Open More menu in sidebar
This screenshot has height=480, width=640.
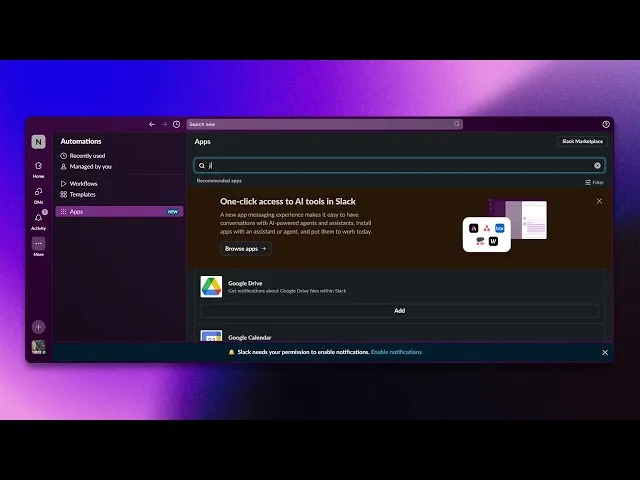click(x=38, y=247)
